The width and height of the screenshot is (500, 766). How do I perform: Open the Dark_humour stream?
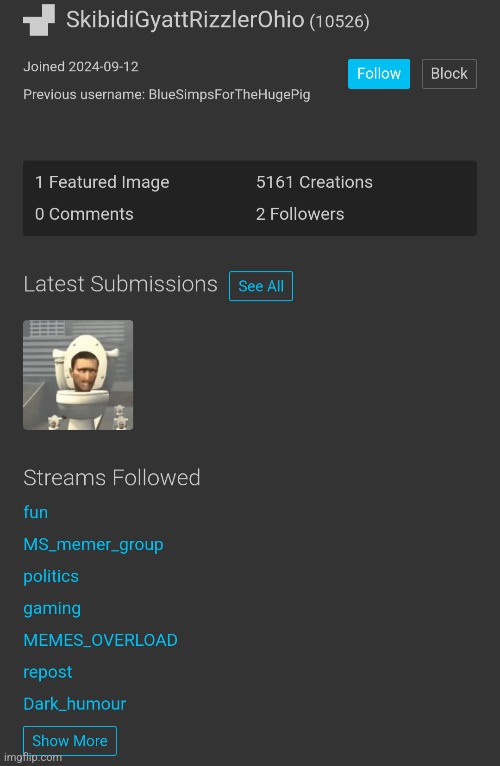click(x=74, y=704)
